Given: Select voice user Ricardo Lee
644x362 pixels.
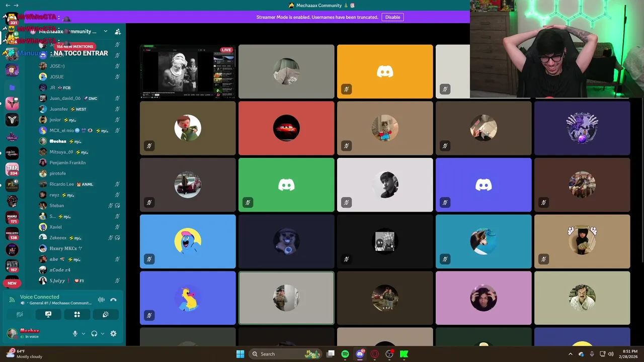Looking at the screenshot, I should (80, 184).
